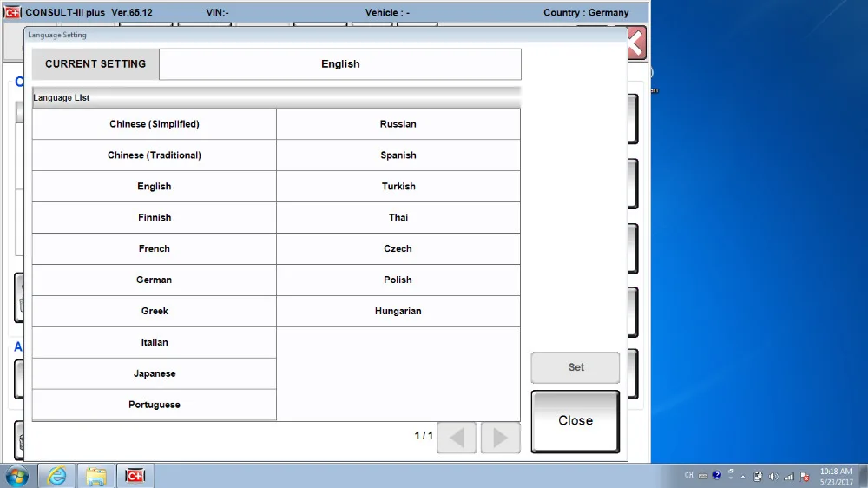Screen dimensions: 868x488
Task: Choose French from the list
Action: point(154,248)
